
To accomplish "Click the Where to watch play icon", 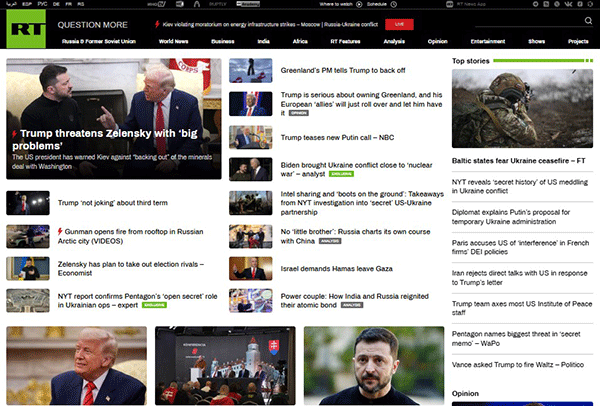I will [x=357, y=4].
